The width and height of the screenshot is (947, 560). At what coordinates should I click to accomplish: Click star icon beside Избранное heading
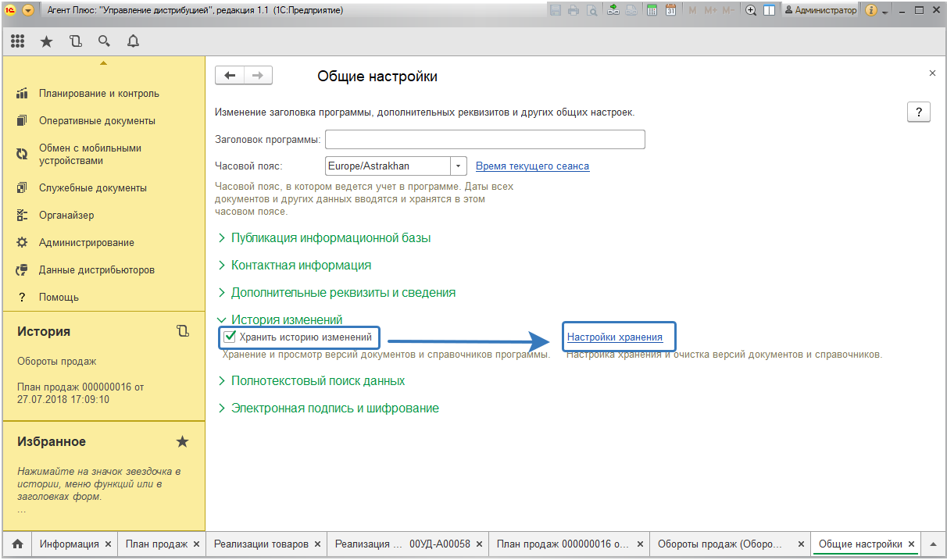pos(182,441)
